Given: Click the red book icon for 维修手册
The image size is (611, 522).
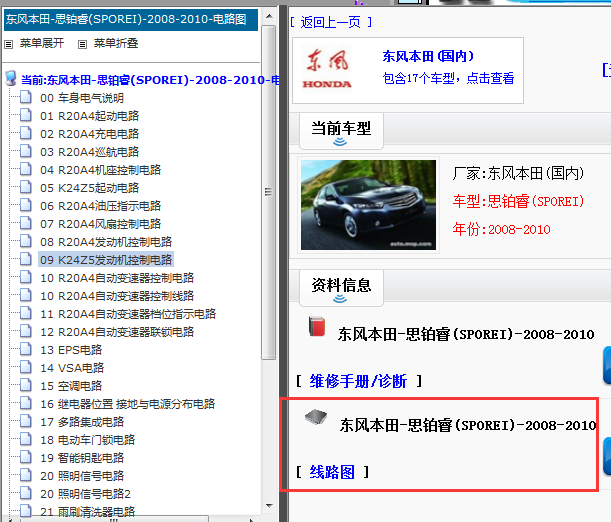Looking at the screenshot, I should tap(317, 326).
